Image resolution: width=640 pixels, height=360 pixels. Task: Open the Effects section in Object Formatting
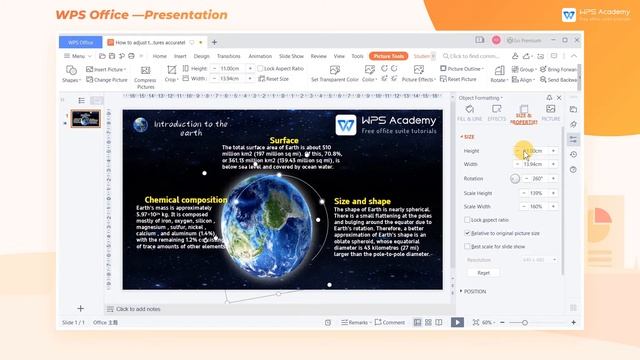pyautogui.click(x=497, y=113)
